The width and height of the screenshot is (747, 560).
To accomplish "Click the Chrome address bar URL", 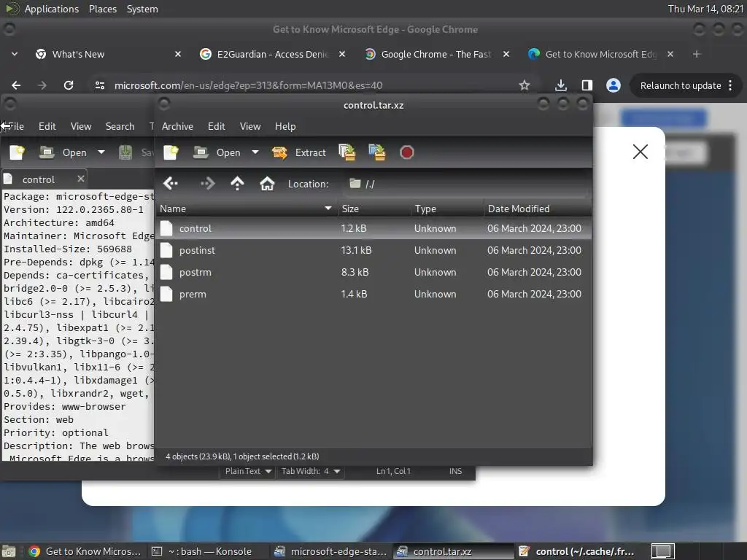I will click(x=248, y=85).
